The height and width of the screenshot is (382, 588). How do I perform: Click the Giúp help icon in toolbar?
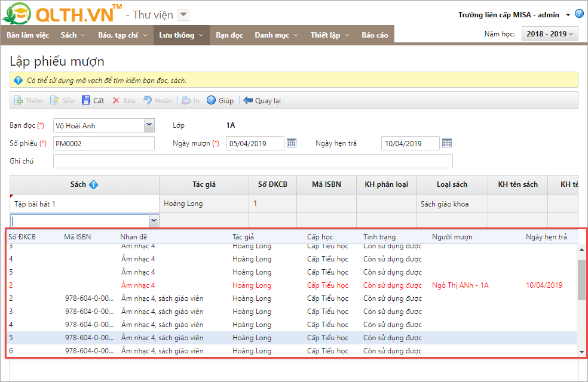click(212, 101)
